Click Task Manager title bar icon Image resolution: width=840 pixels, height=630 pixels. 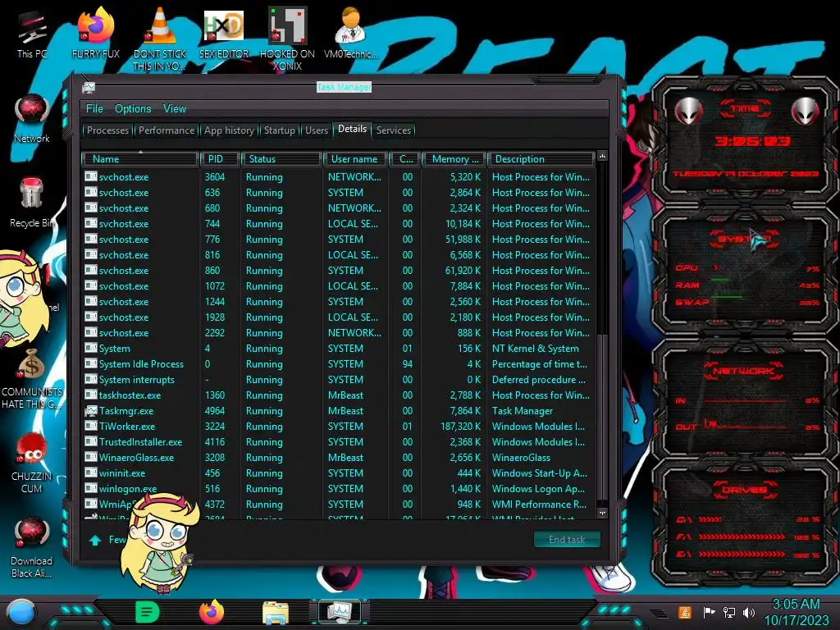[89, 87]
